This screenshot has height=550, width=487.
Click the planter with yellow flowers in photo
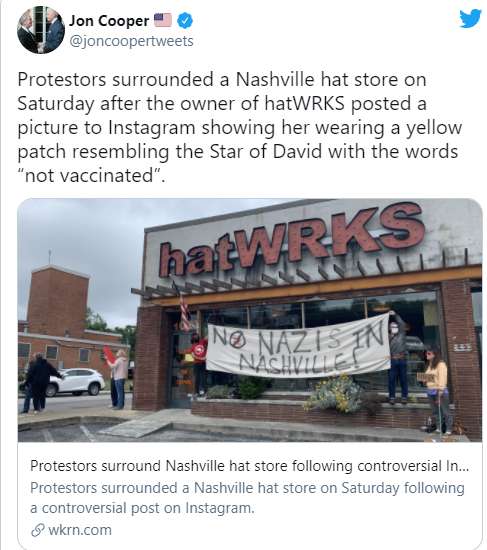tap(333, 394)
